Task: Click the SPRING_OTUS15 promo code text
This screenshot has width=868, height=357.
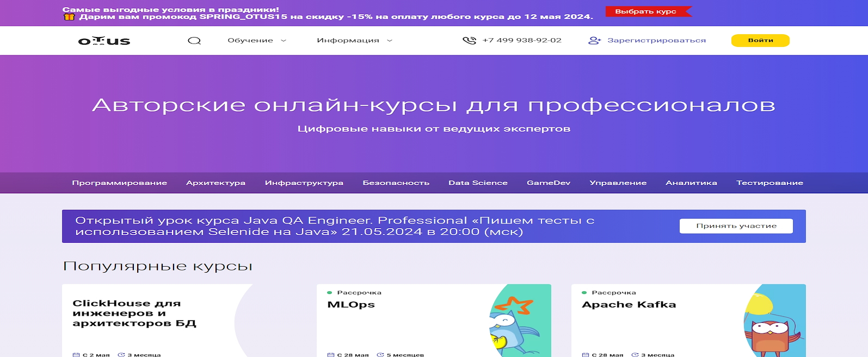Action: click(x=243, y=17)
